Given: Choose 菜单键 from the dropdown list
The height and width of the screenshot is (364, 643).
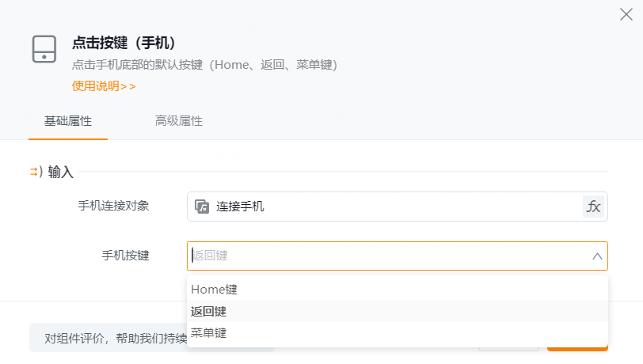Looking at the screenshot, I should coord(208,332).
